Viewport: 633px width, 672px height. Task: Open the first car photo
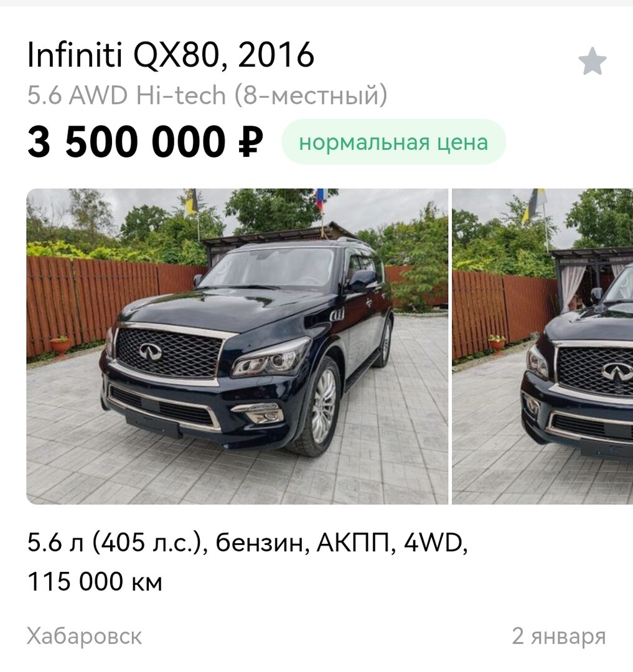[x=237, y=347]
